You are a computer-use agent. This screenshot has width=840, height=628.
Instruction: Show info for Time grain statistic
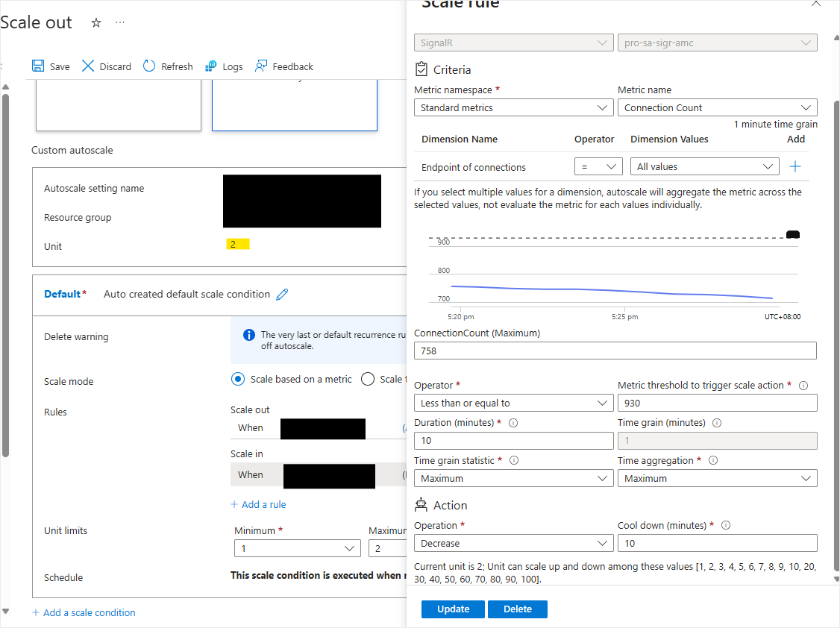click(x=514, y=460)
